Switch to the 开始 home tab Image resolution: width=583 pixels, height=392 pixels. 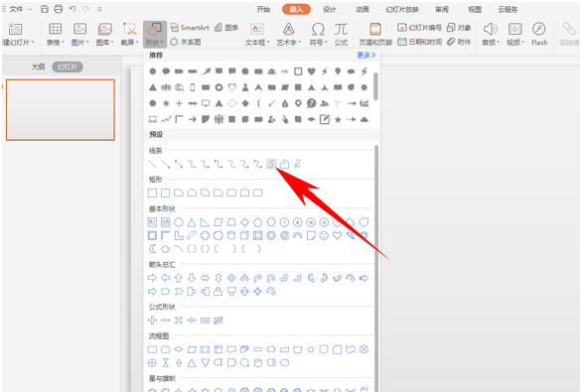click(263, 9)
